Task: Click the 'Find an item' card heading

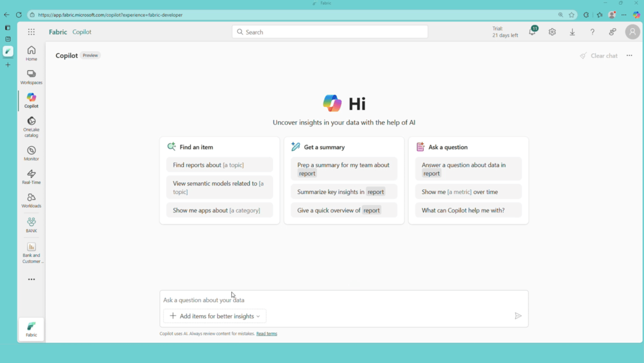Action: 196,147
